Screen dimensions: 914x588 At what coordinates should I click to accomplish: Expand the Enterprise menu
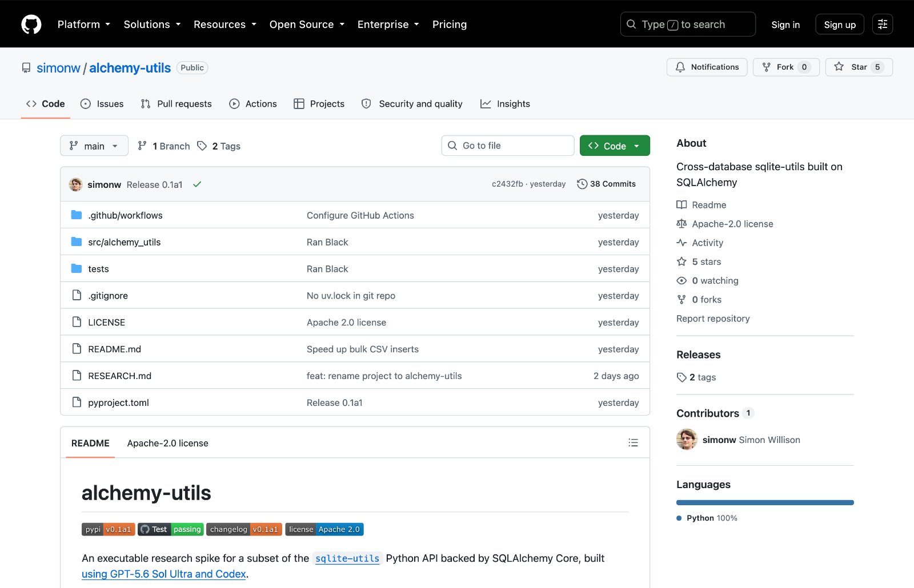(388, 24)
